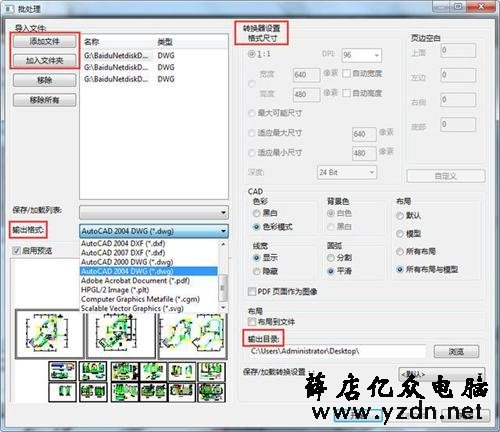Viewport: 500px width, 432px height.
Task: Select 黑白 radio under 色彩
Action: [256, 213]
